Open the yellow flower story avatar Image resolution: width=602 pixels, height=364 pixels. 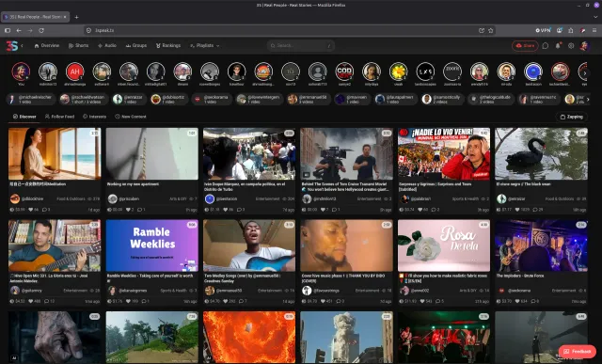click(399, 71)
